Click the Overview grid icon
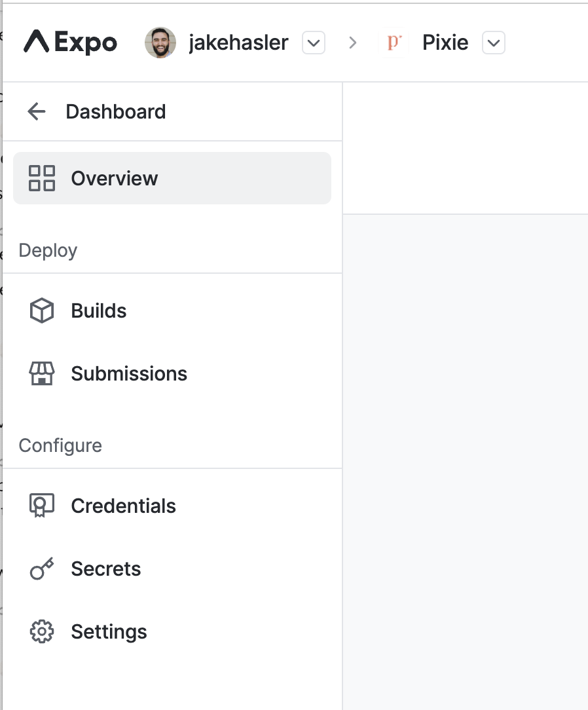This screenshot has width=588, height=710. point(42,178)
